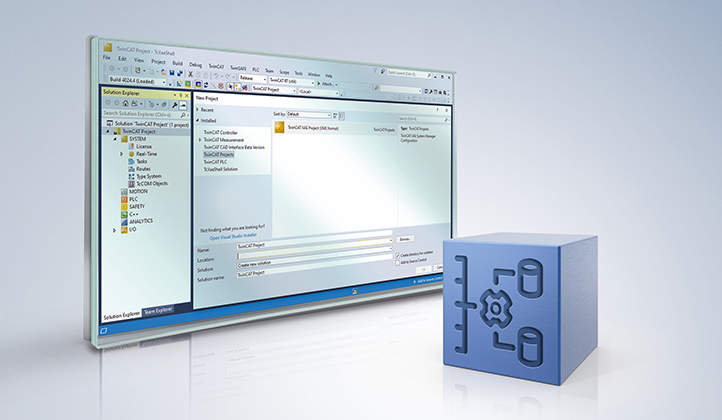Expand the TwinCAT Measurement category arrow
This screenshot has height=420, width=722.
pos(200,140)
